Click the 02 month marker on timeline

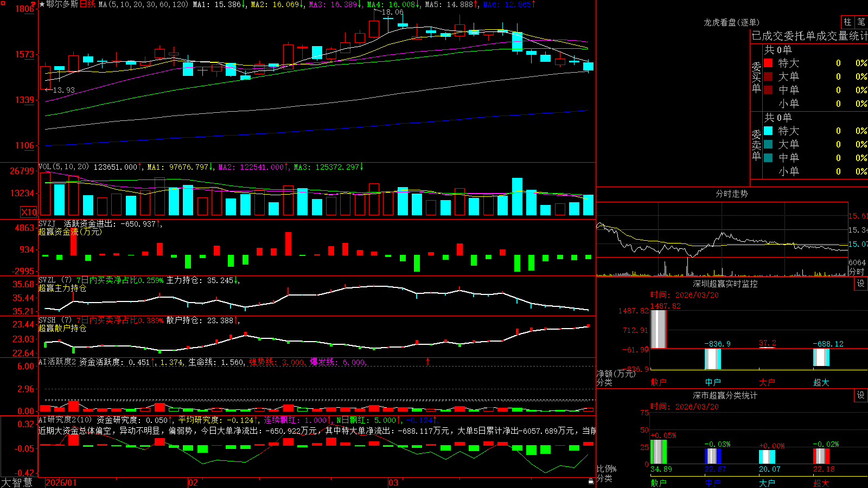click(193, 483)
